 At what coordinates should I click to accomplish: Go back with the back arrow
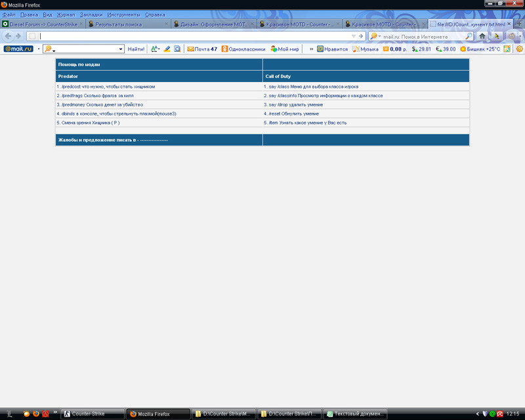(x=8, y=36)
